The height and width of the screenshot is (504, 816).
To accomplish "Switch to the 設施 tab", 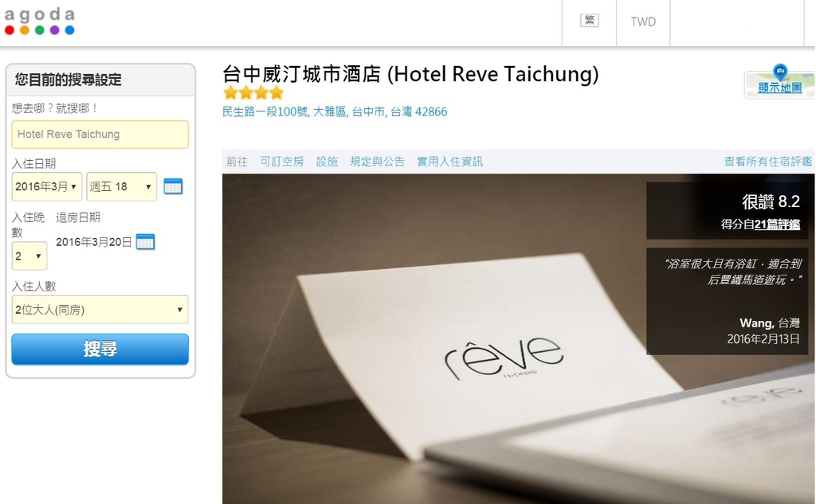I will point(327,162).
